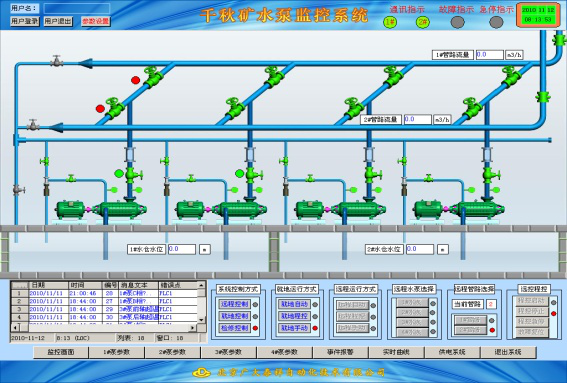The width and height of the screenshot is (567, 383).
Task: Click the upper red status dot on first branch pipe
Action: click(x=136, y=80)
